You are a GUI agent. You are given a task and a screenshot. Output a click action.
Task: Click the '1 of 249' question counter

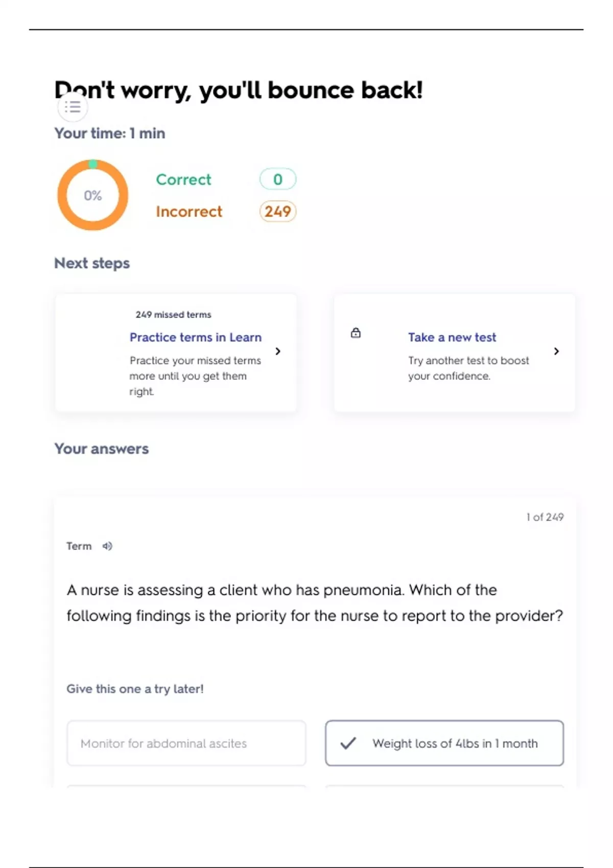pyautogui.click(x=545, y=517)
